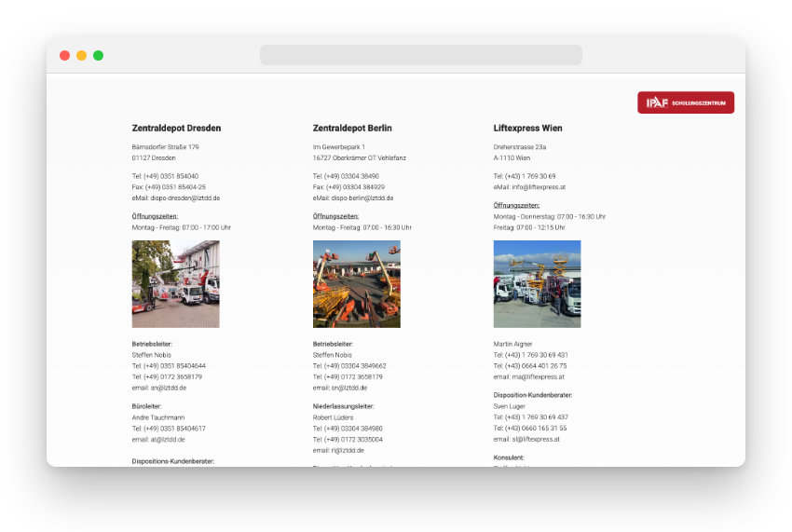Click Öffnungszeiten label under Wien
The image size is (792, 532).
pyautogui.click(x=516, y=206)
